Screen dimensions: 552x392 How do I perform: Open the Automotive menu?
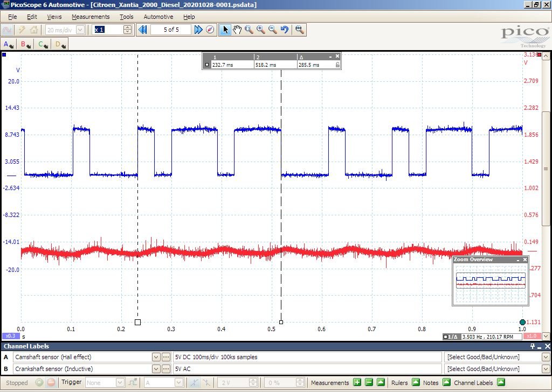coord(158,17)
